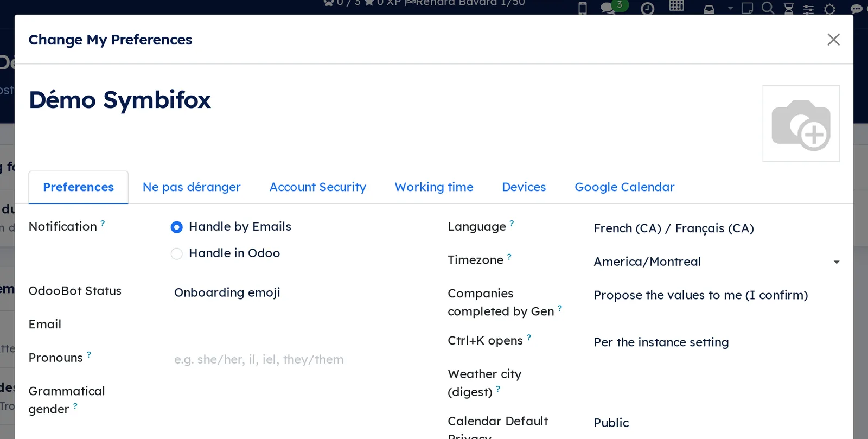Image resolution: width=868 pixels, height=439 pixels.
Task: Click the help mark next to Notification
Action: point(103,223)
